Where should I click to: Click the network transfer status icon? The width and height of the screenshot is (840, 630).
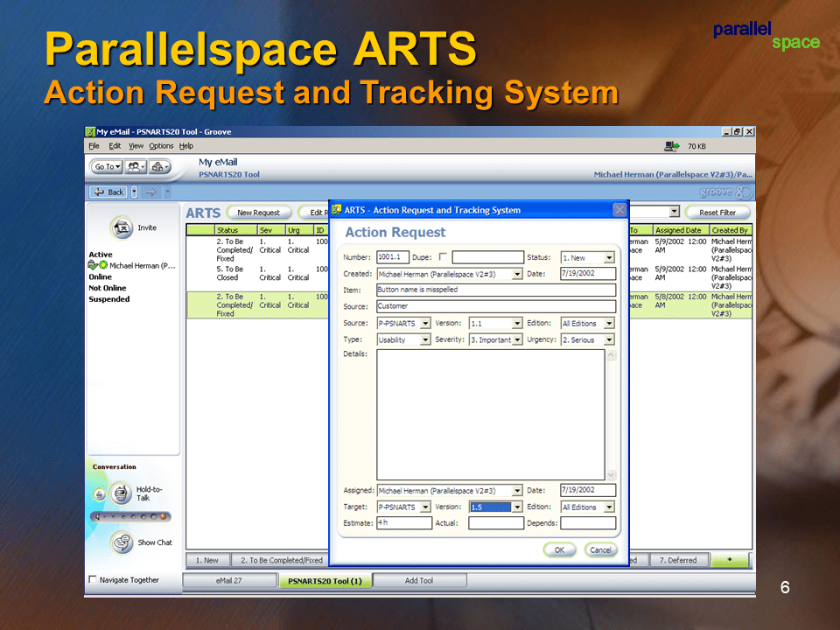click(x=672, y=146)
